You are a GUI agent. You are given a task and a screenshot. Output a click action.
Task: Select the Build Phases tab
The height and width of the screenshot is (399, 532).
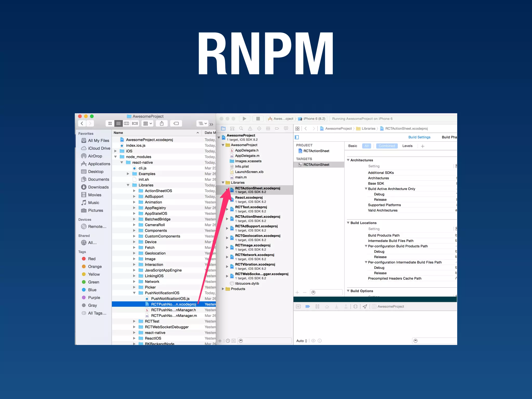pos(449,137)
